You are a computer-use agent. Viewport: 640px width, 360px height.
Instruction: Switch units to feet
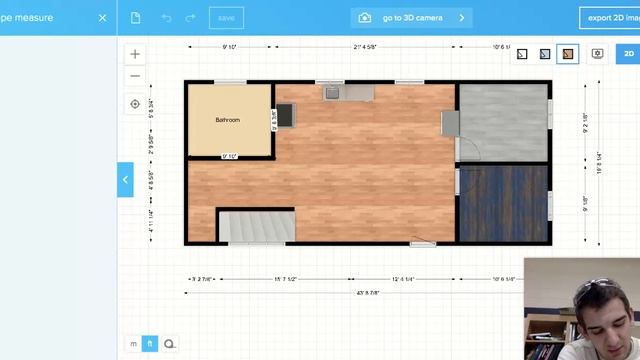pyautogui.click(x=150, y=344)
